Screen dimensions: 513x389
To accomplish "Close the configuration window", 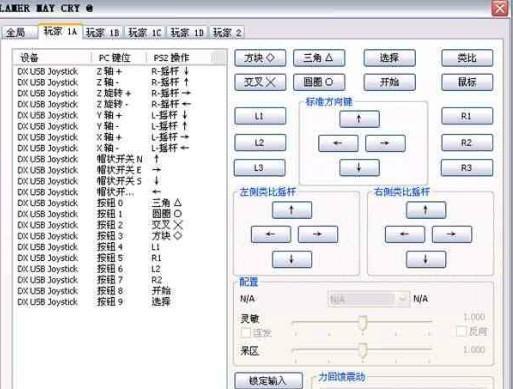I will [x=500, y=8].
